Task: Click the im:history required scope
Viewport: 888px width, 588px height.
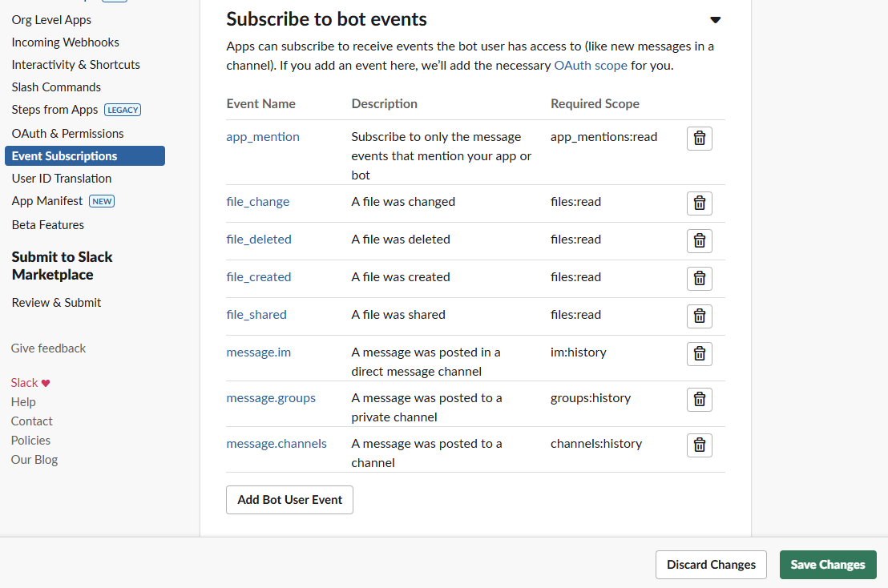Action: 578,352
